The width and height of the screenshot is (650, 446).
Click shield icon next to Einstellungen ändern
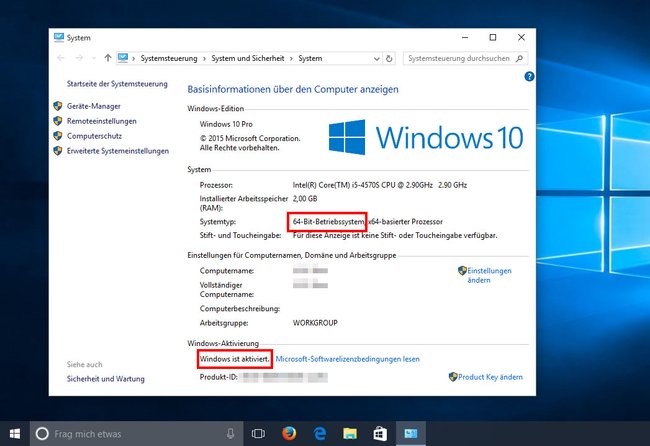(462, 271)
